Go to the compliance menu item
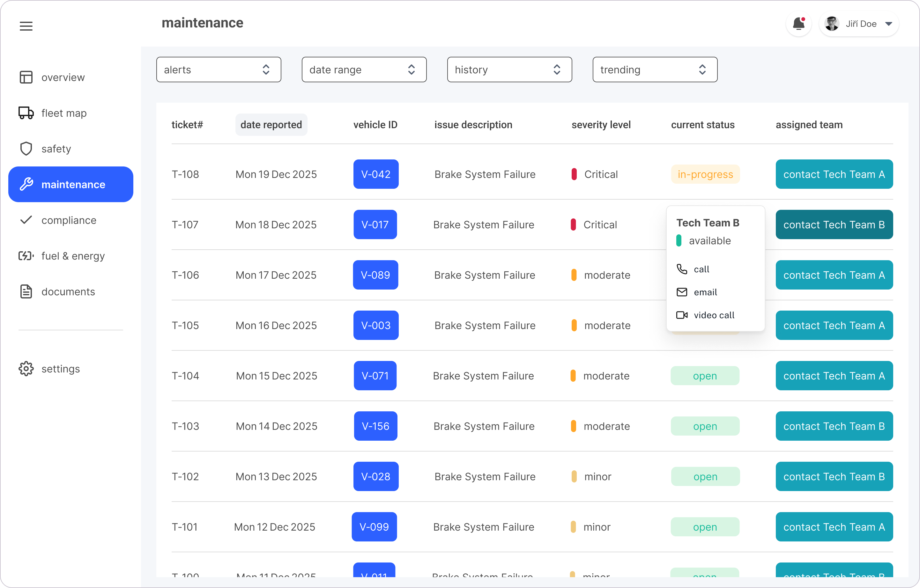The image size is (920, 588). (69, 220)
